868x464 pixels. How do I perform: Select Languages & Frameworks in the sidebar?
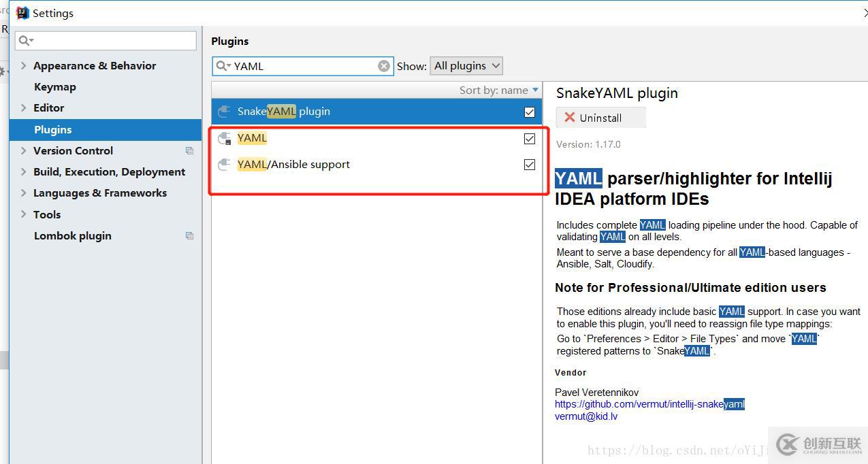click(x=99, y=193)
